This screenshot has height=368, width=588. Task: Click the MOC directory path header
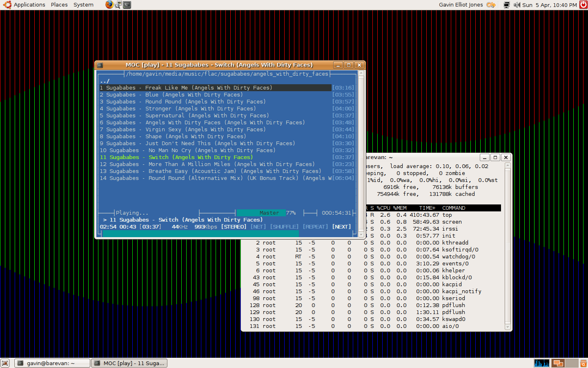pos(227,74)
